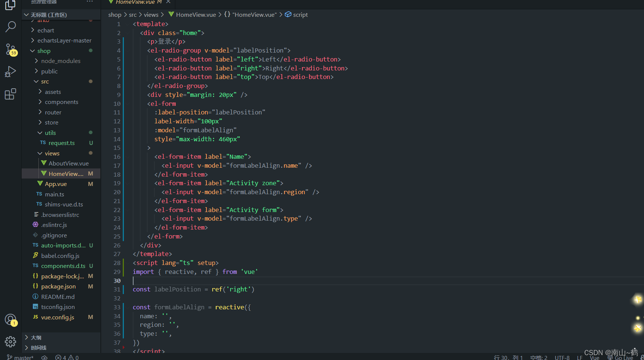Close the HomeView.vue editor tab
The height and width of the screenshot is (360, 644).
coord(168,2)
